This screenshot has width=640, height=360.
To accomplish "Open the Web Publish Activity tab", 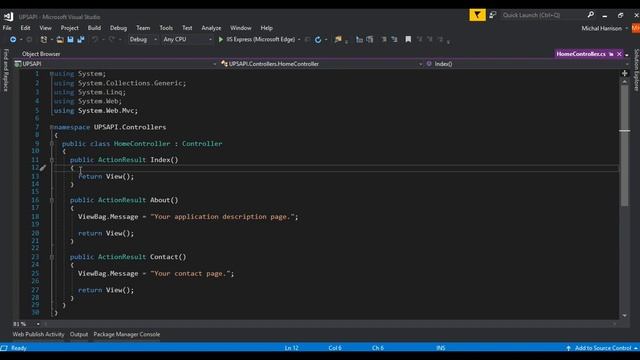I will point(38,334).
